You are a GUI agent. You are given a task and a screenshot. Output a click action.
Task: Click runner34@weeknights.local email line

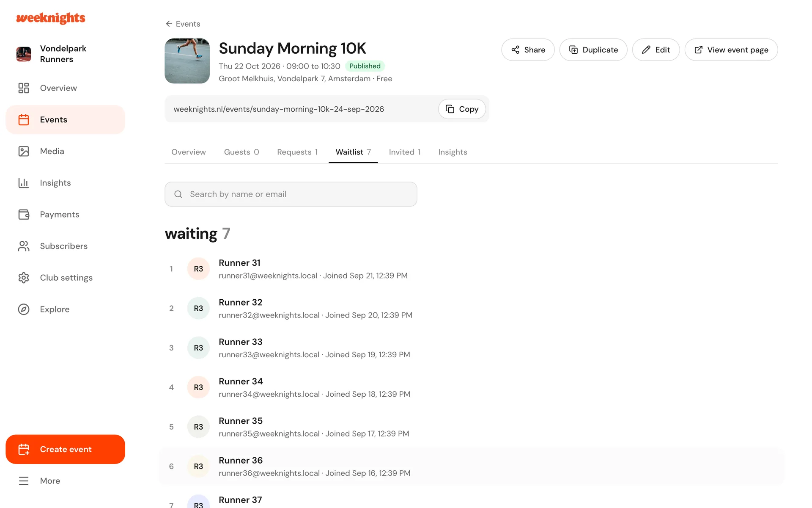pyautogui.click(x=314, y=394)
